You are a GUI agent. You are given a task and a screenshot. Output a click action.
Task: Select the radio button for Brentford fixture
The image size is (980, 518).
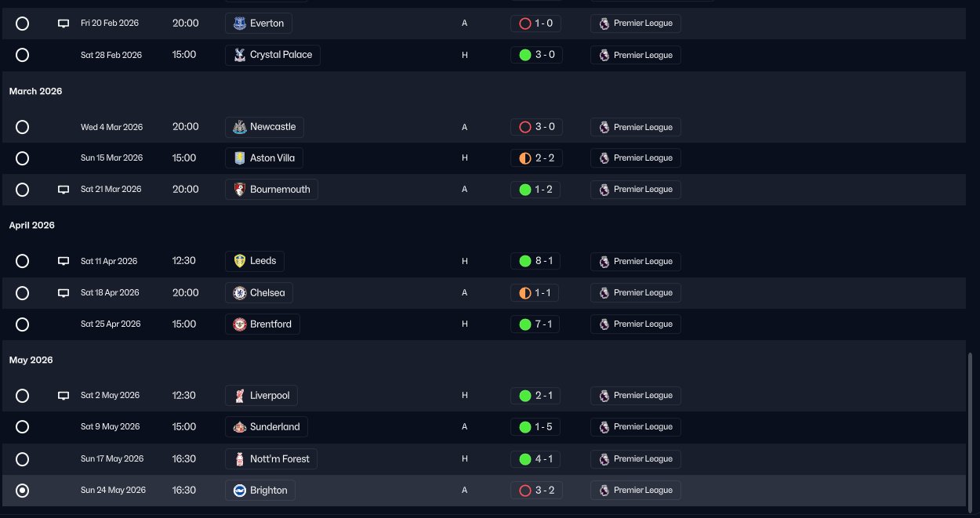point(22,324)
